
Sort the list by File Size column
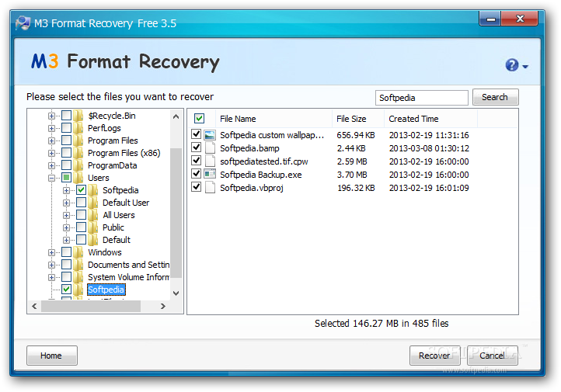(358, 119)
